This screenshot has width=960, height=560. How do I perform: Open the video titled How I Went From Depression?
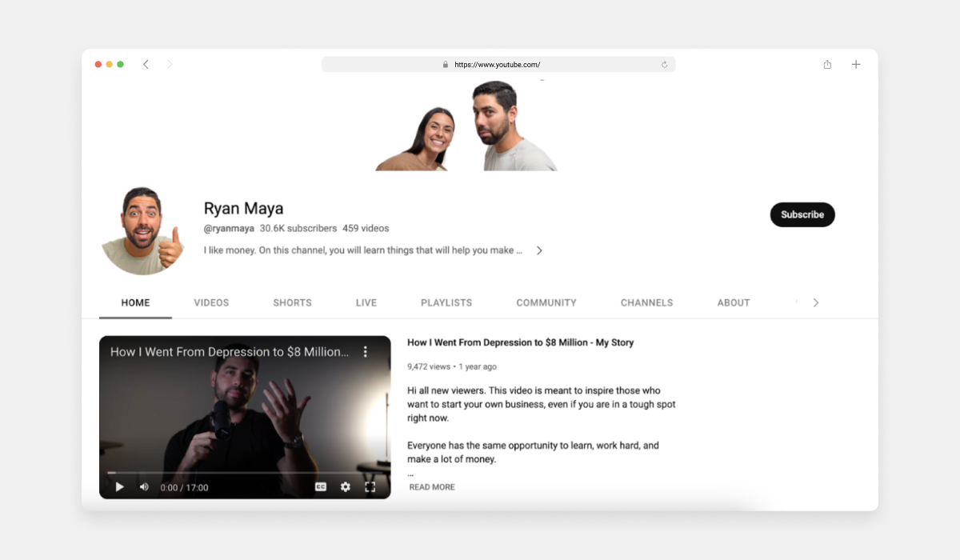click(x=519, y=342)
